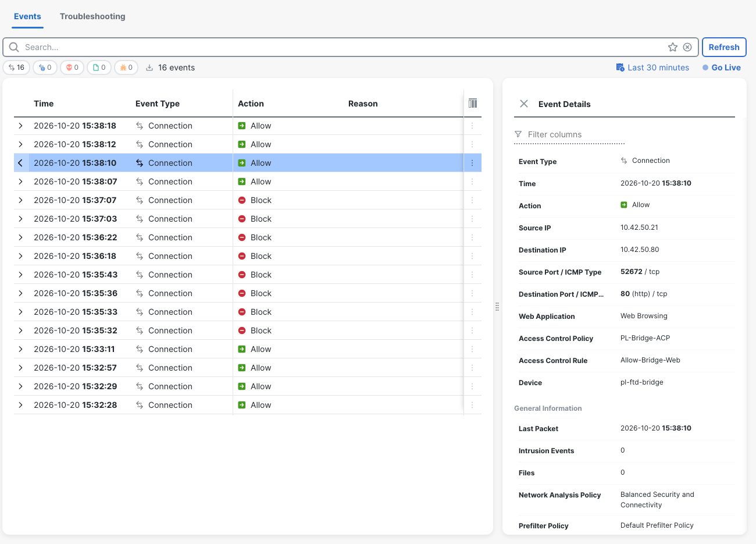Click the Event Type column header
This screenshot has height=544, width=756.
(158, 104)
